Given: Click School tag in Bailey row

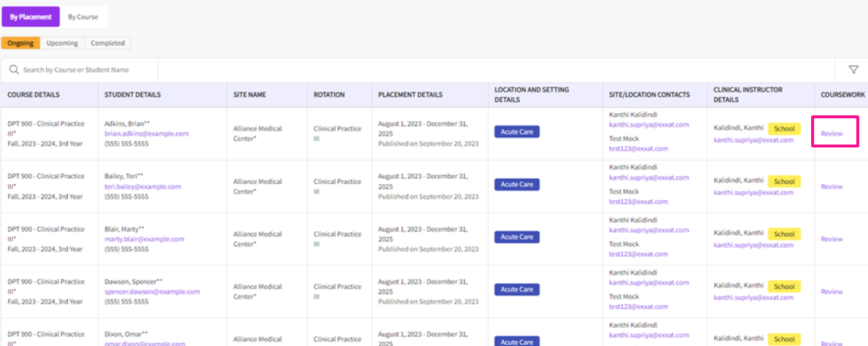Looking at the screenshot, I should [784, 182].
